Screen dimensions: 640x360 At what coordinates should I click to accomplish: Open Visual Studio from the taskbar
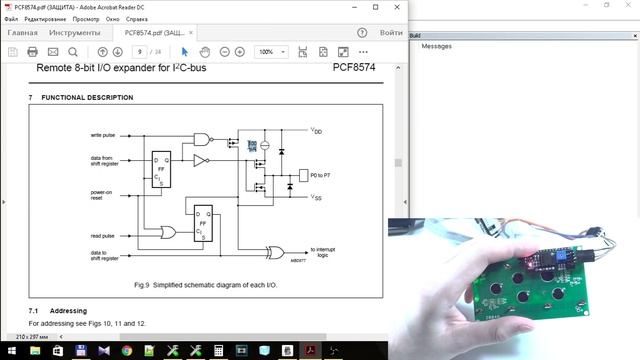(104, 351)
